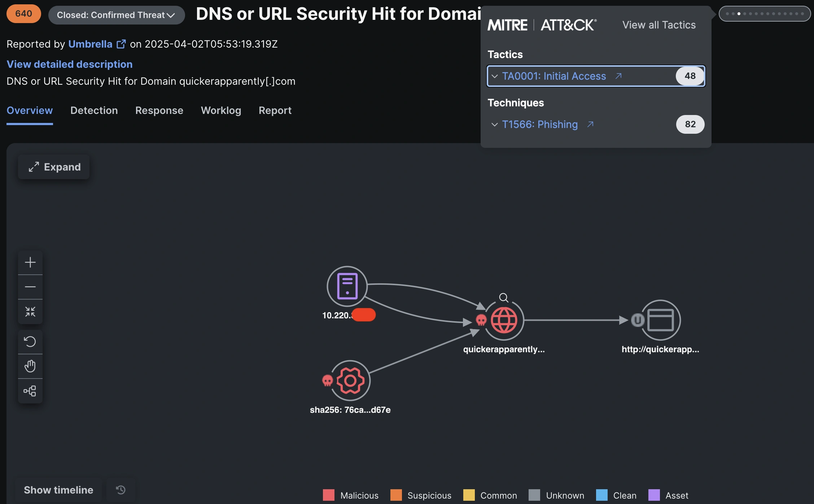Image resolution: width=814 pixels, height=504 pixels.
Task: Click the Expand graph button
Action: (54, 167)
